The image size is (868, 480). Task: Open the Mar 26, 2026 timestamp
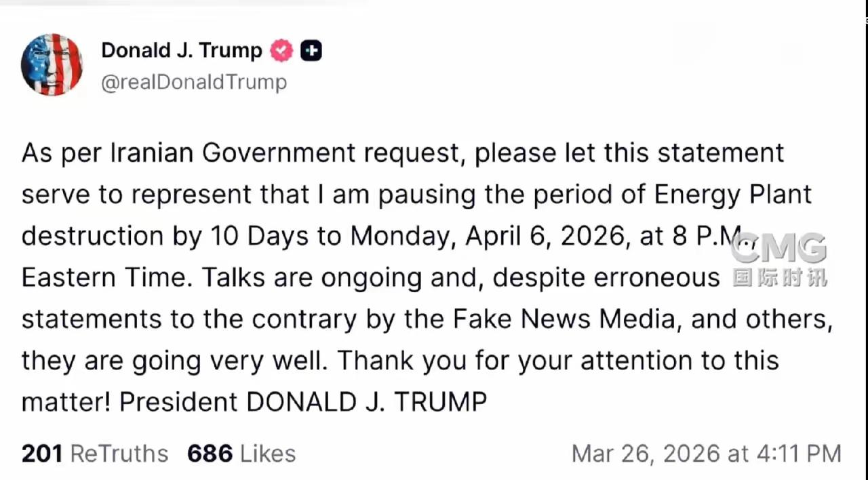706,454
